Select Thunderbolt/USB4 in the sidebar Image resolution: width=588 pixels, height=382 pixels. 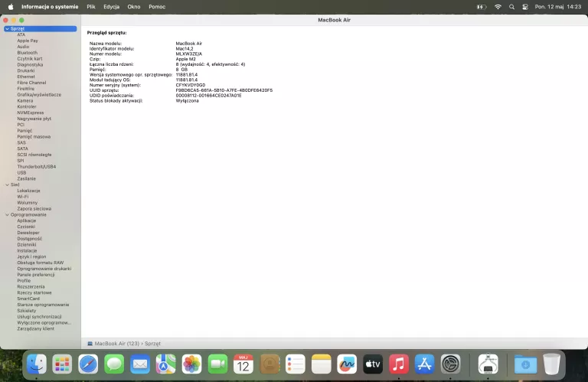(x=37, y=166)
